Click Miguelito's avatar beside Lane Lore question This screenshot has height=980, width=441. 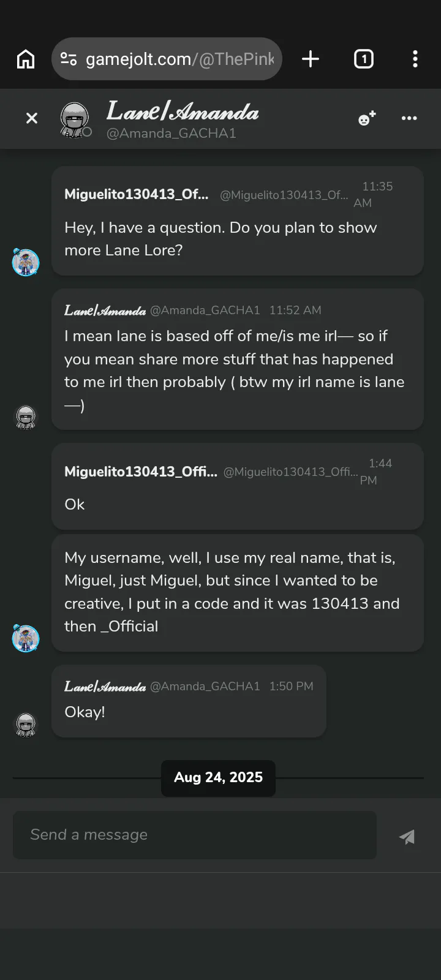pyautogui.click(x=26, y=263)
